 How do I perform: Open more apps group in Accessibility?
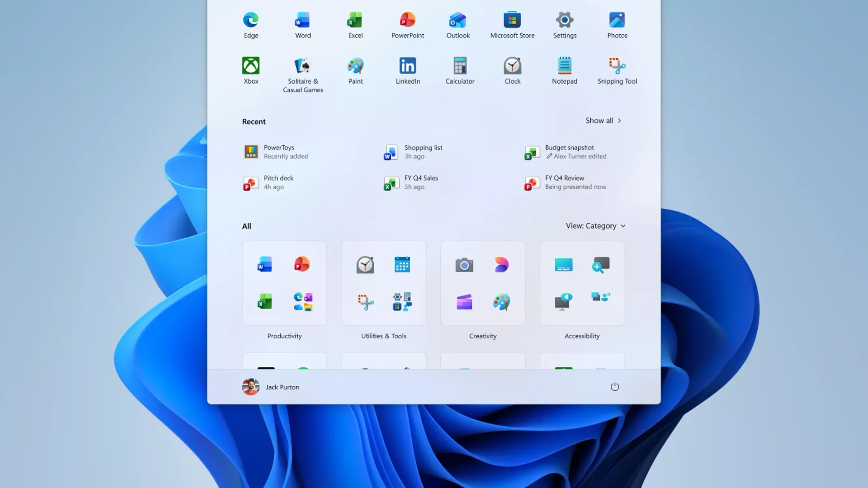tap(601, 297)
